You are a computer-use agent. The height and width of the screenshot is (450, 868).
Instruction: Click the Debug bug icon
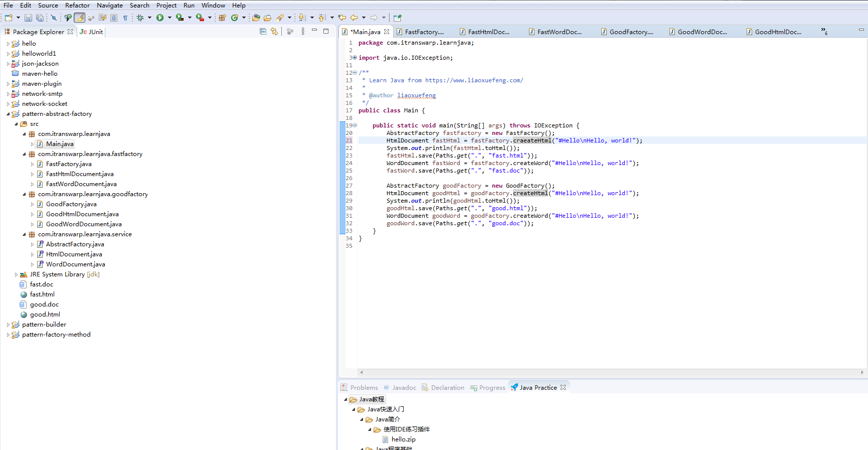click(x=140, y=18)
